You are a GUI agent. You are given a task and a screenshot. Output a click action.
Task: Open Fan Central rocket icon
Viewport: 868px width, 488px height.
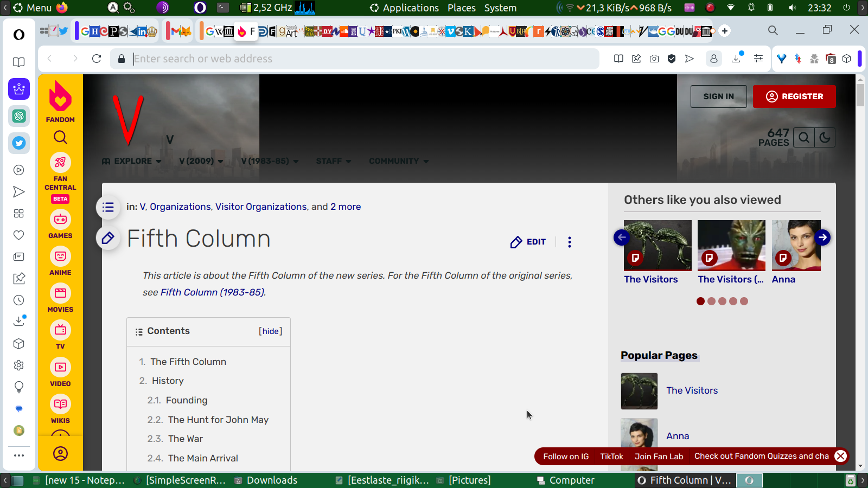(60, 162)
